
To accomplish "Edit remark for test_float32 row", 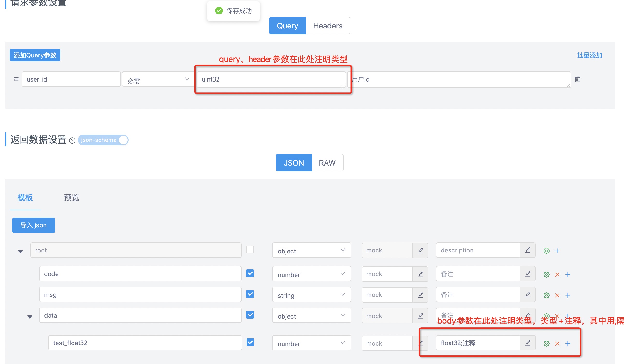I will [x=527, y=343].
